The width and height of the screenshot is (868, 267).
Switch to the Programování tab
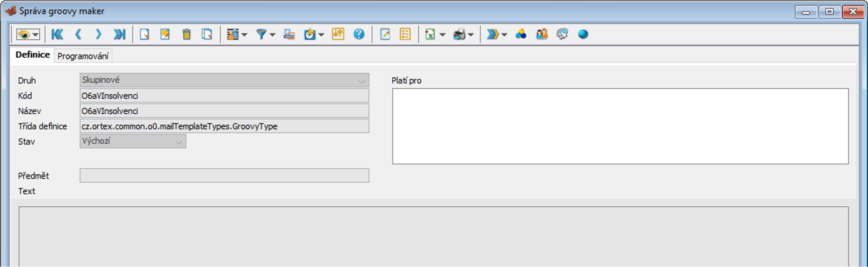point(83,56)
